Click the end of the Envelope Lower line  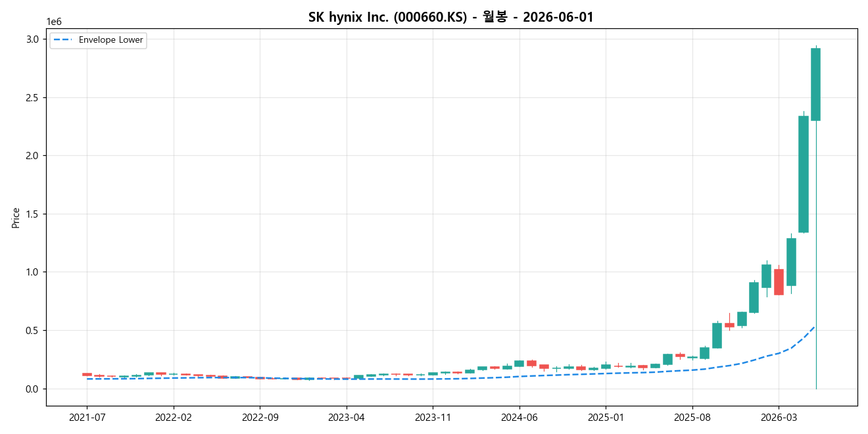(x=815, y=326)
